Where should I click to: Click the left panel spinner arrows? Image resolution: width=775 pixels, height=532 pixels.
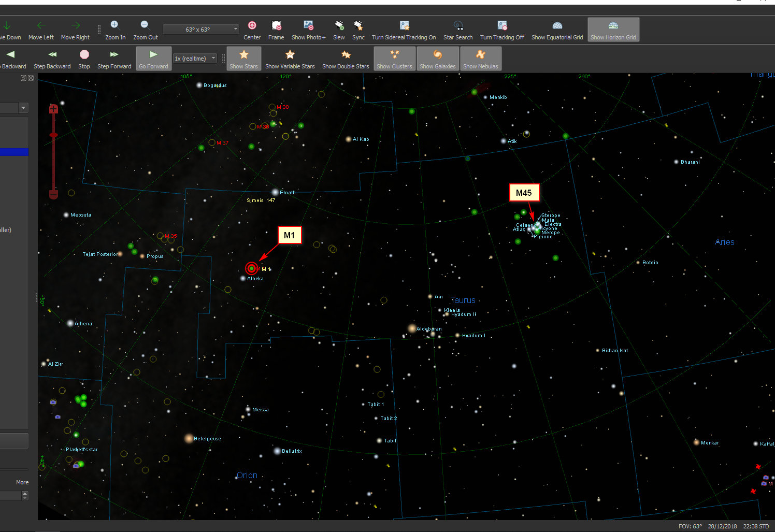click(25, 496)
